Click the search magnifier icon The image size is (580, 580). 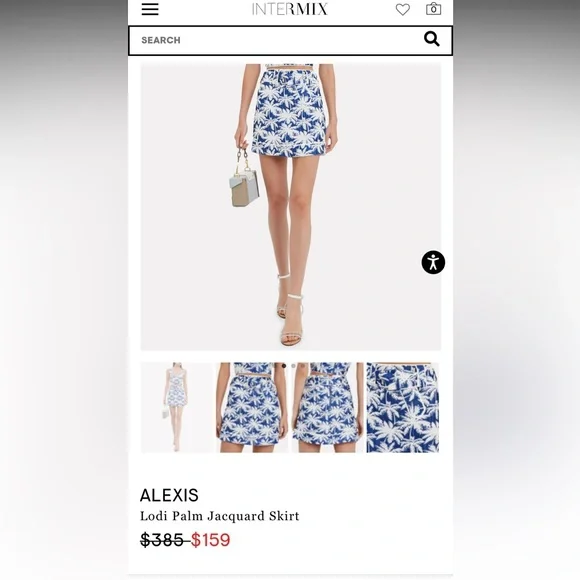point(432,39)
